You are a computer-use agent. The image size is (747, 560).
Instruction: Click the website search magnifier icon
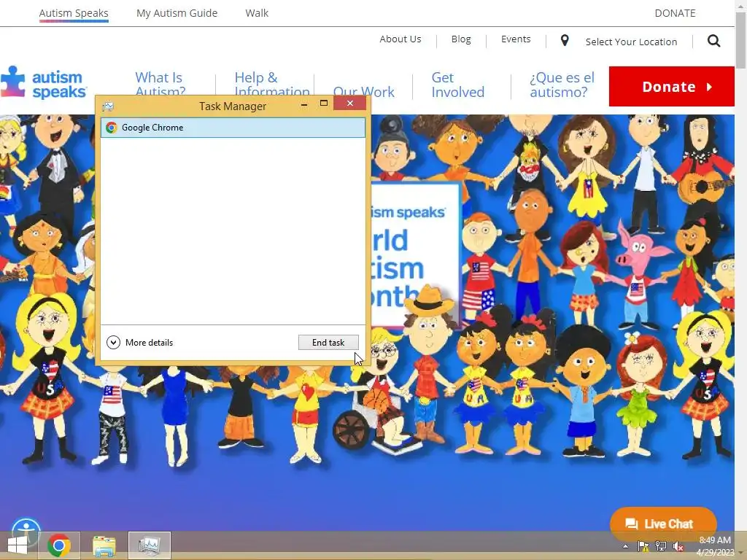[713, 41]
